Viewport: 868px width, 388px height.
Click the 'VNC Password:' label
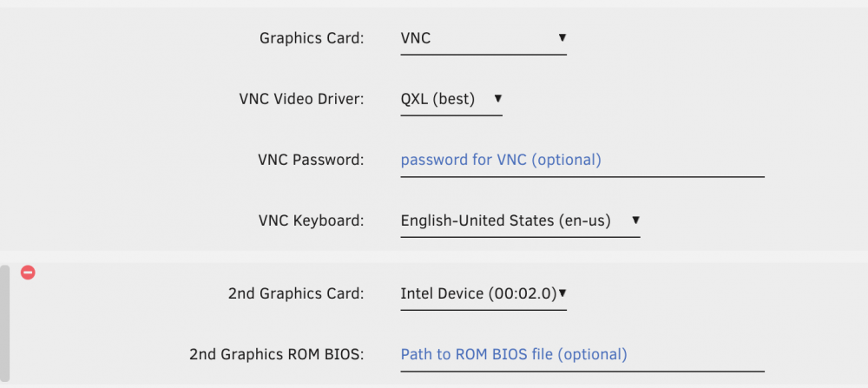click(311, 160)
